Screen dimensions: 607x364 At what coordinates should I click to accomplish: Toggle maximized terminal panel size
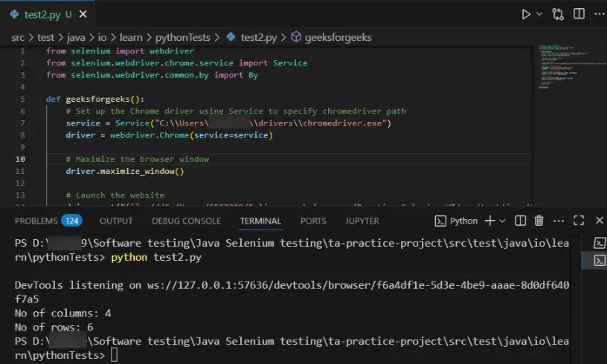tap(579, 221)
